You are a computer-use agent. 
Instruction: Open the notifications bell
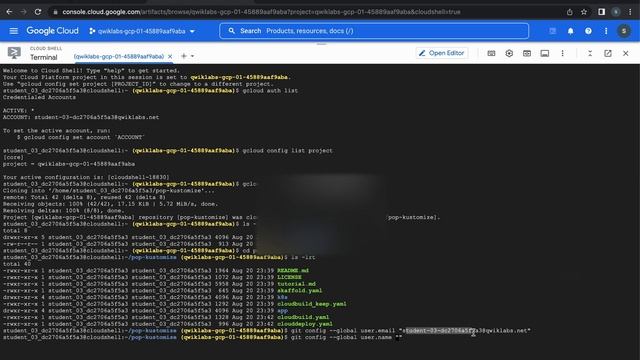pos(570,31)
